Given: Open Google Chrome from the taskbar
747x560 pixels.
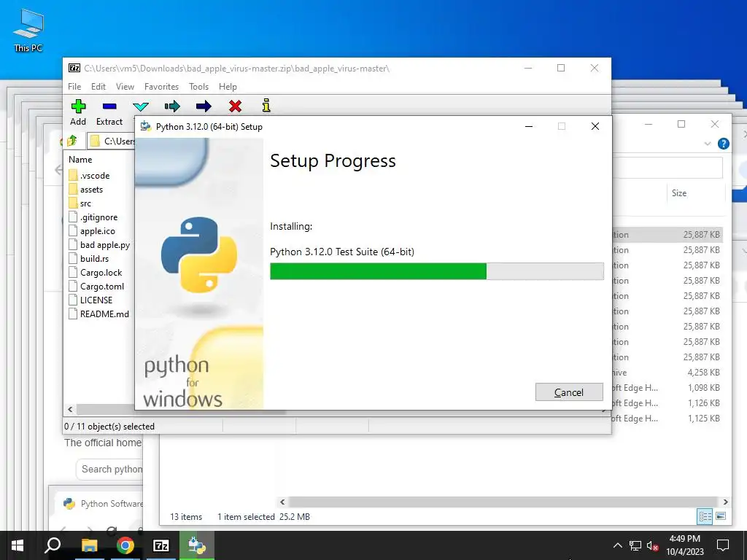Looking at the screenshot, I should [x=125, y=545].
